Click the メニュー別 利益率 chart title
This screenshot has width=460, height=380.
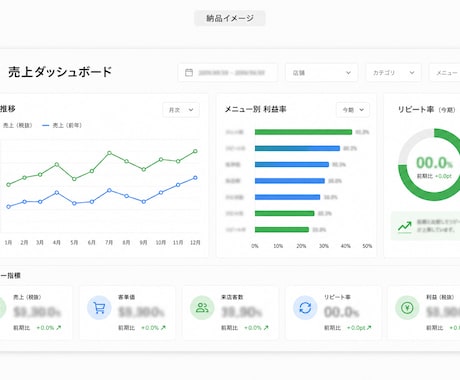coord(255,109)
